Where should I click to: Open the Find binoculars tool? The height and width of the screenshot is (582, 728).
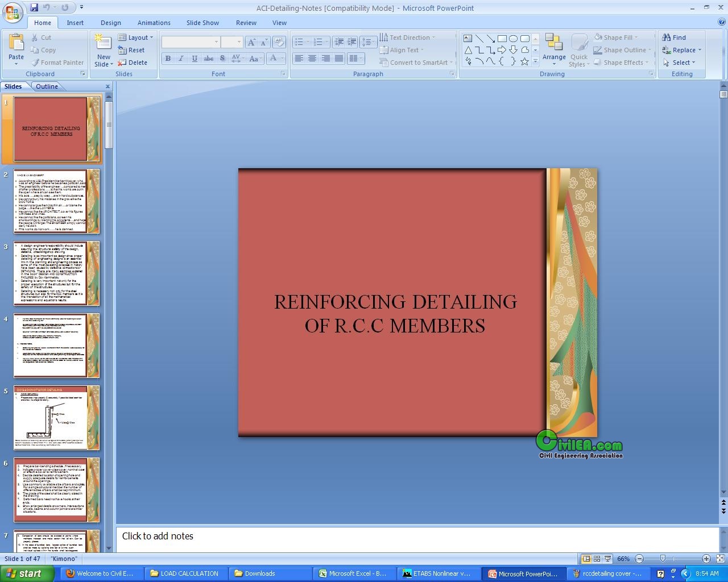click(667, 38)
